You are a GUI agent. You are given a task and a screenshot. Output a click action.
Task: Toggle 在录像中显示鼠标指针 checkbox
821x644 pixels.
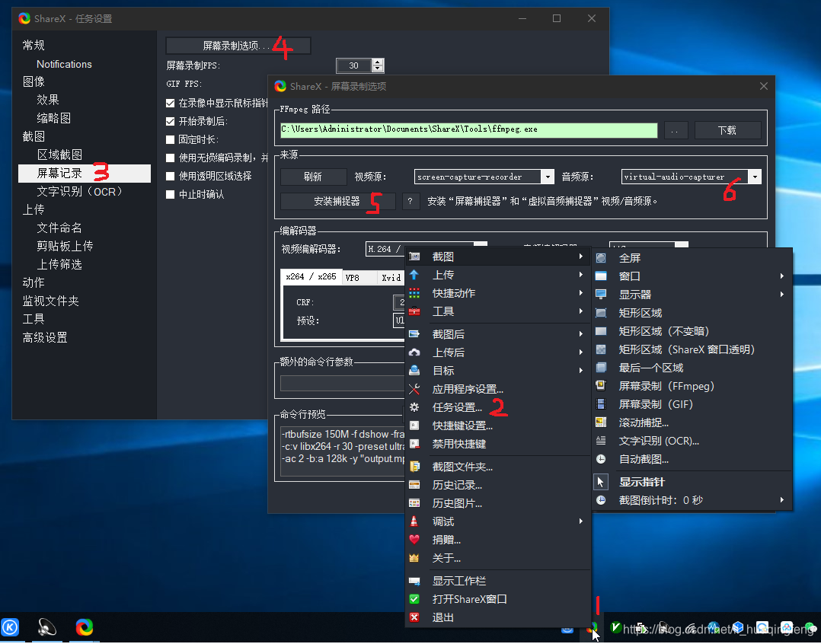pos(170,103)
